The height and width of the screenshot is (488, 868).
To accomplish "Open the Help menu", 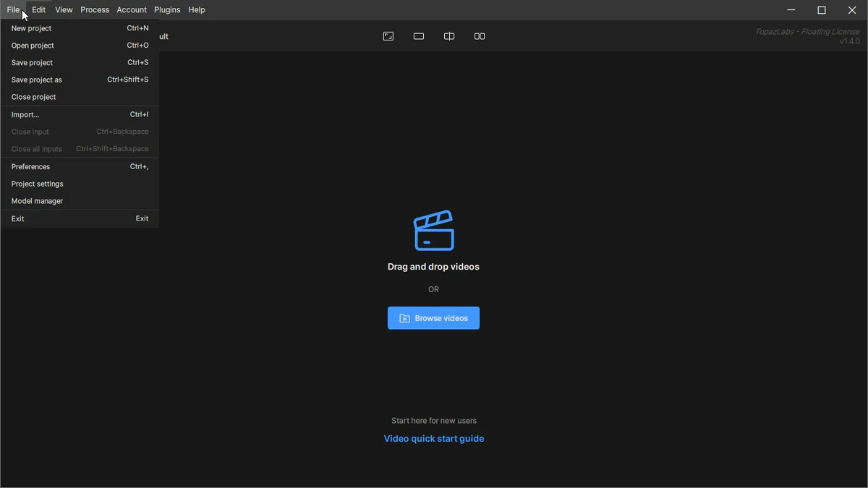I will pos(197,10).
